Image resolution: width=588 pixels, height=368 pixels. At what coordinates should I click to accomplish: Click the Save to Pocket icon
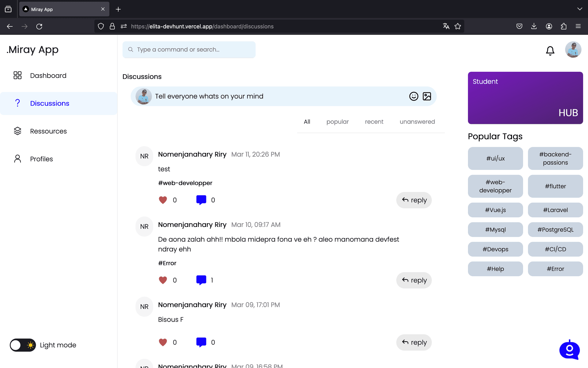point(519,26)
